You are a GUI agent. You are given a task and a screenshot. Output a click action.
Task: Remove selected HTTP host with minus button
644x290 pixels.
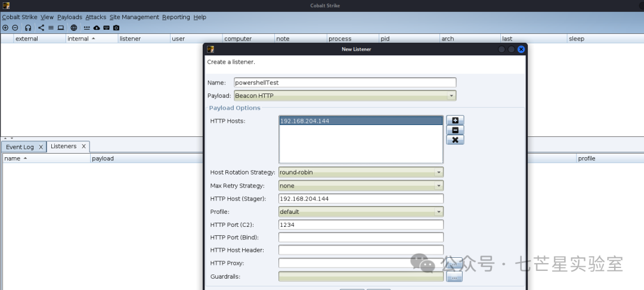[x=455, y=130]
